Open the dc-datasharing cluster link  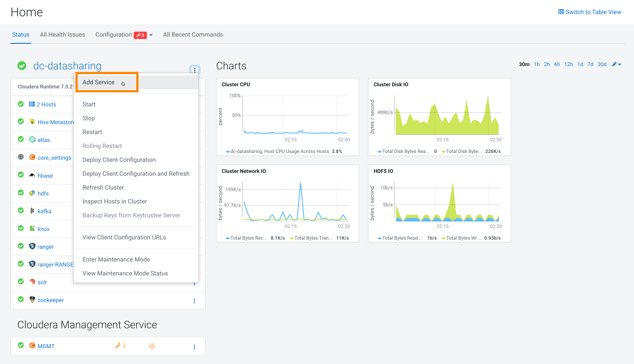tap(67, 66)
